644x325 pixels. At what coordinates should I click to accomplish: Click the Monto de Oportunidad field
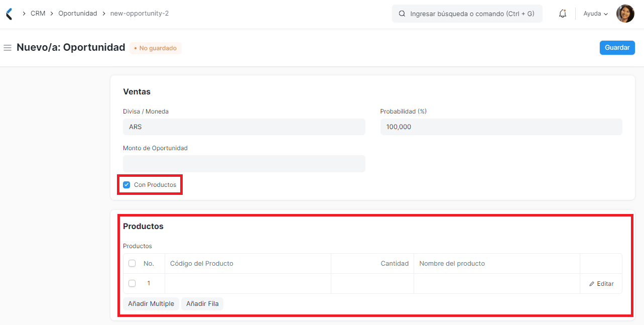tap(244, 164)
